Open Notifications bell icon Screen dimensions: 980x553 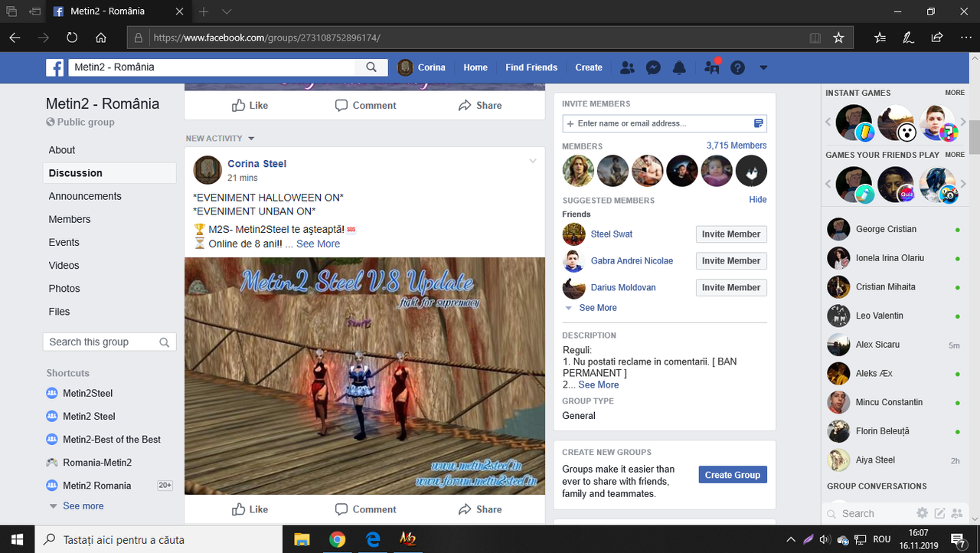(x=679, y=67)
